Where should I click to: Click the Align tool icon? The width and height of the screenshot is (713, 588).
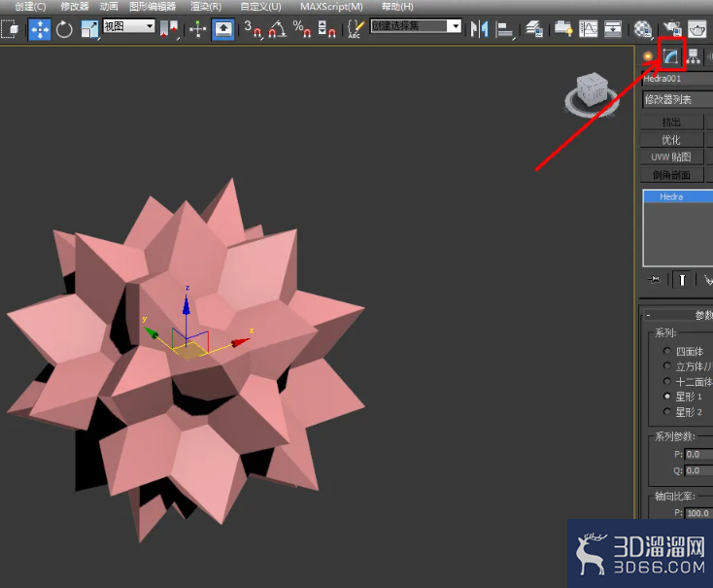504,29
